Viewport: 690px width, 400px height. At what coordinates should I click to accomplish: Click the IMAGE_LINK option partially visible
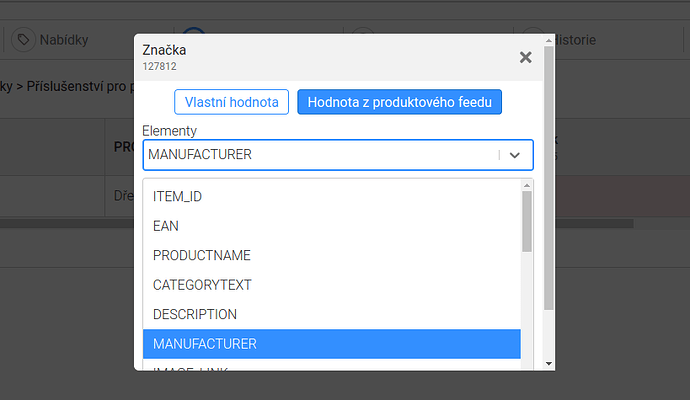click(x=332, y=367)
